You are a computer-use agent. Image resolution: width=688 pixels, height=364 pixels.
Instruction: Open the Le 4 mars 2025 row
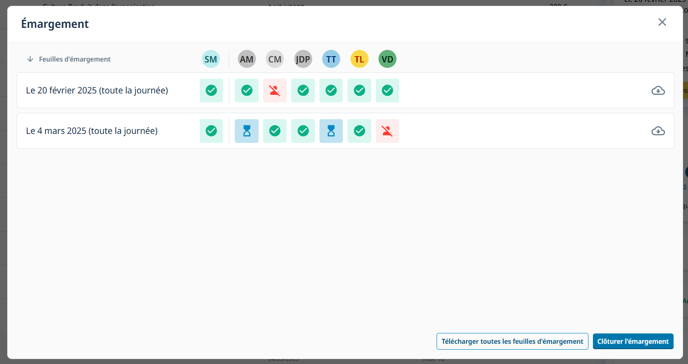345,131
